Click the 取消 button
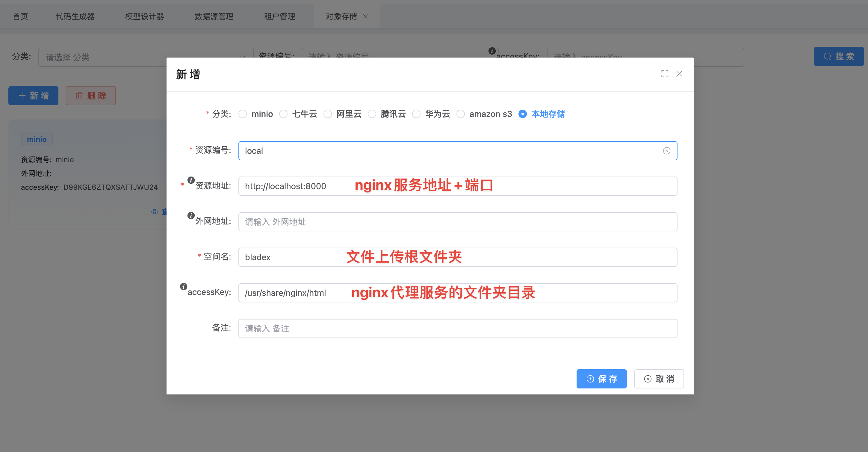The height and width of the screenshot is (452, 868). click(658, 379)
